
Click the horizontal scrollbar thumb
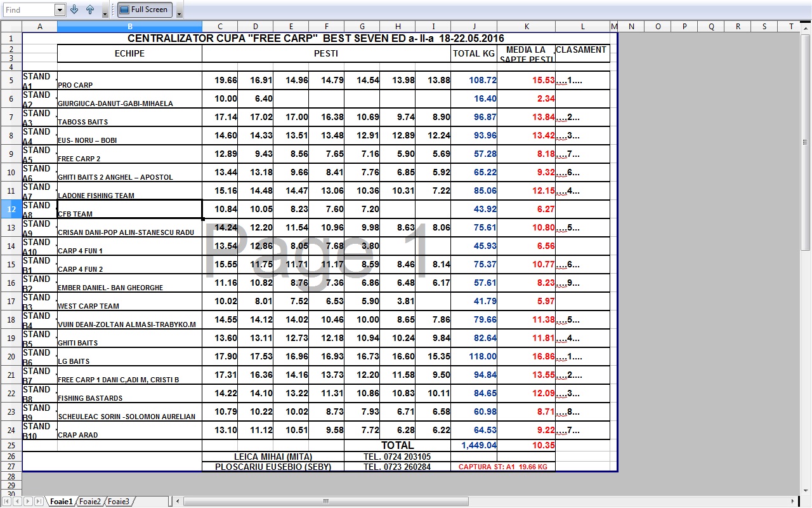point(325,502)
